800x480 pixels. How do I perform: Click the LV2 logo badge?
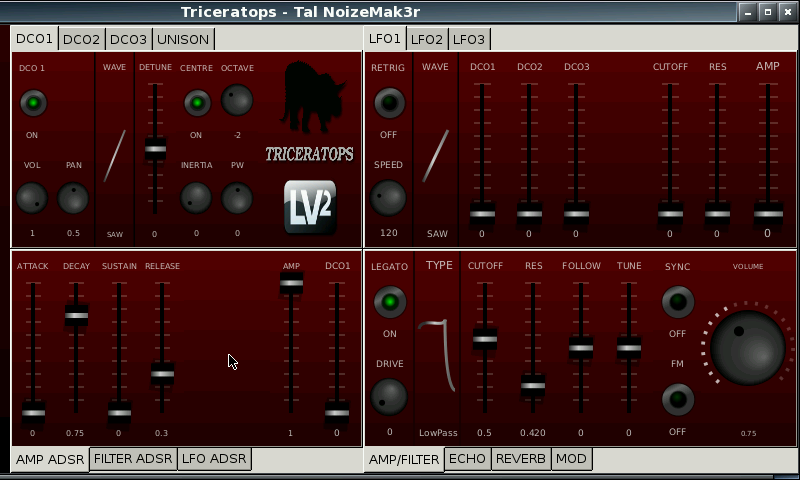tap(310, 207)
